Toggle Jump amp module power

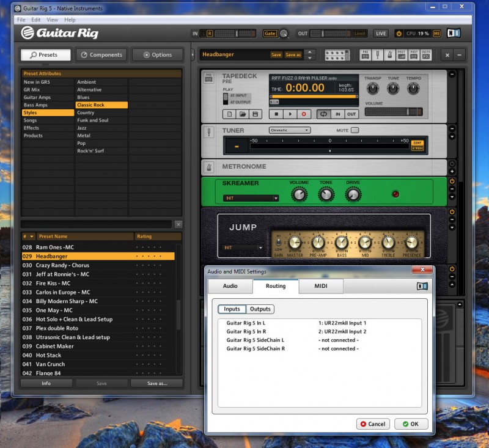(452, 211)
